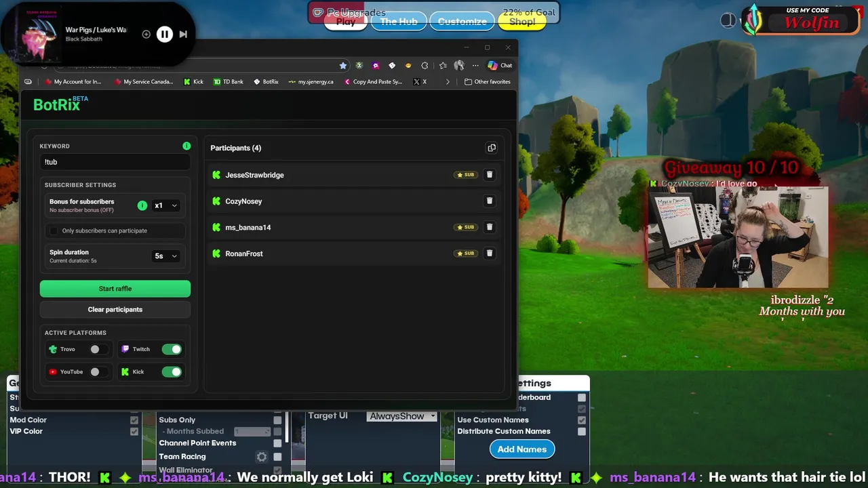Skip to next track in media player
Screen dimensions: 868x488
pos(183,34)
